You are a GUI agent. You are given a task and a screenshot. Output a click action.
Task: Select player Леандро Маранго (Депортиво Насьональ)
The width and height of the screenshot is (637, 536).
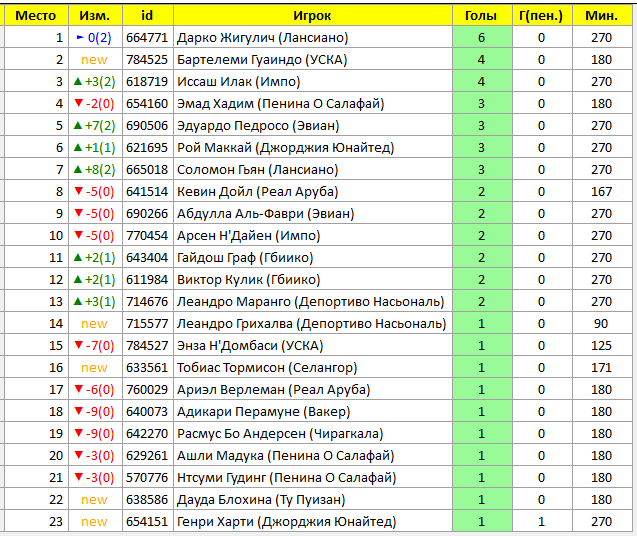click(x=311, y=302)
